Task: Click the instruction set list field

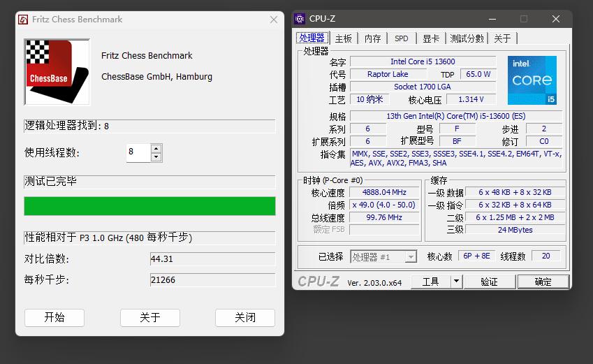Action: (455, 159)
